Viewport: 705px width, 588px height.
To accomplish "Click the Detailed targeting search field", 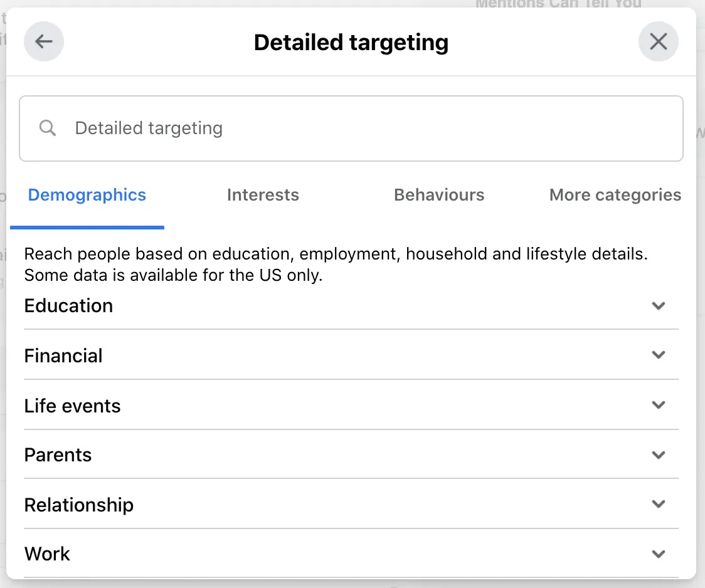I will coord(351,128).
